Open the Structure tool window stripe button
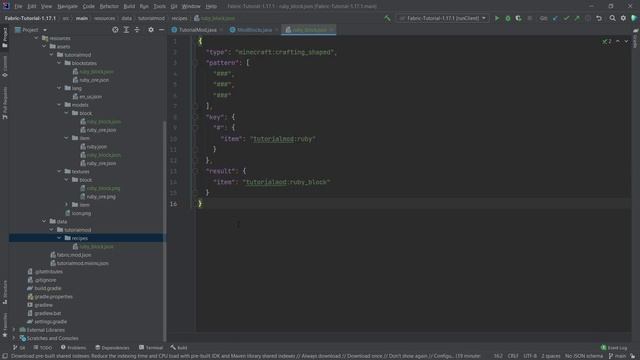Screen dimensions: 640x360 (x=4, y=292)
